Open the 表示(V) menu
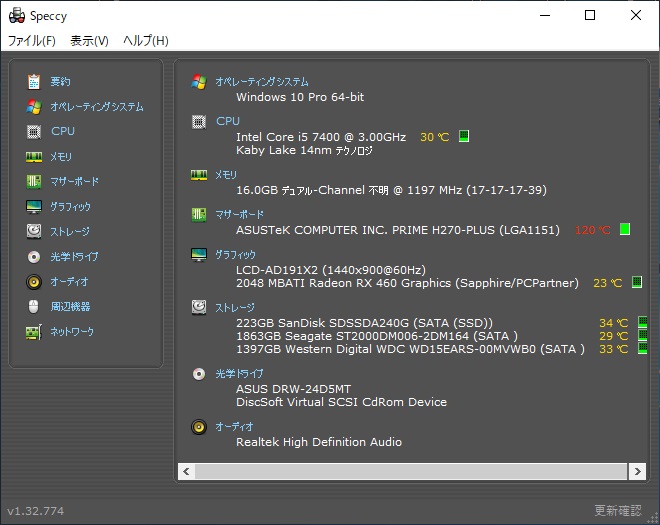Screen dimensions: 660x525 (89, 41)
